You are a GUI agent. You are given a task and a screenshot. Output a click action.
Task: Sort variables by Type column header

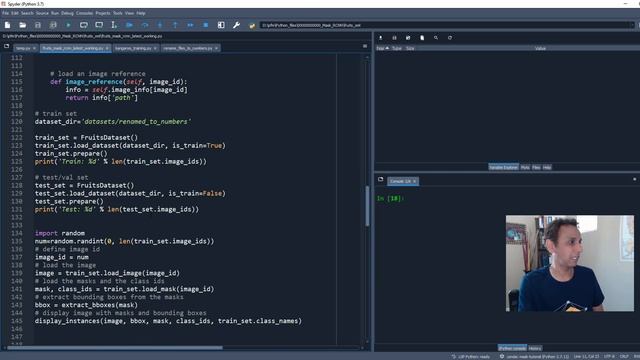click(397, 48)
